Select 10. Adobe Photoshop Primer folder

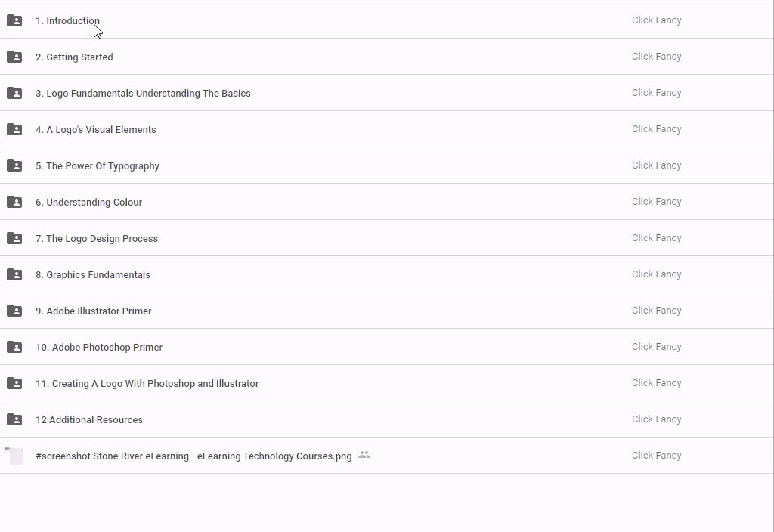tap(99, 348)
